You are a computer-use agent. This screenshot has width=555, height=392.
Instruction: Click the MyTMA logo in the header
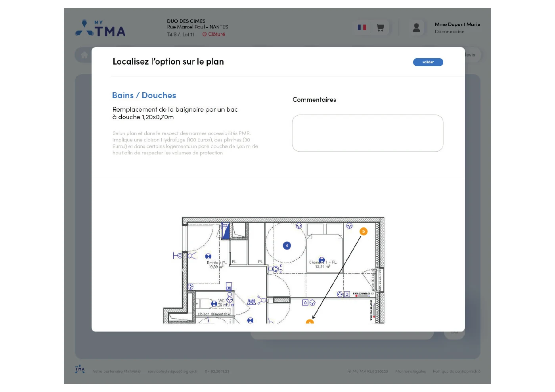pyautogui.click(x=100, y=28)
